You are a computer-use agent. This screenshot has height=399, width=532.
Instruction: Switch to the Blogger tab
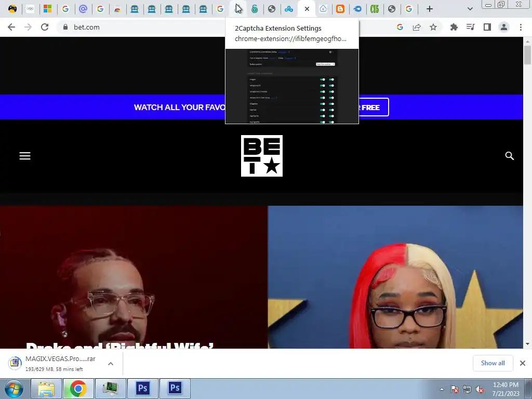[340, 9]
